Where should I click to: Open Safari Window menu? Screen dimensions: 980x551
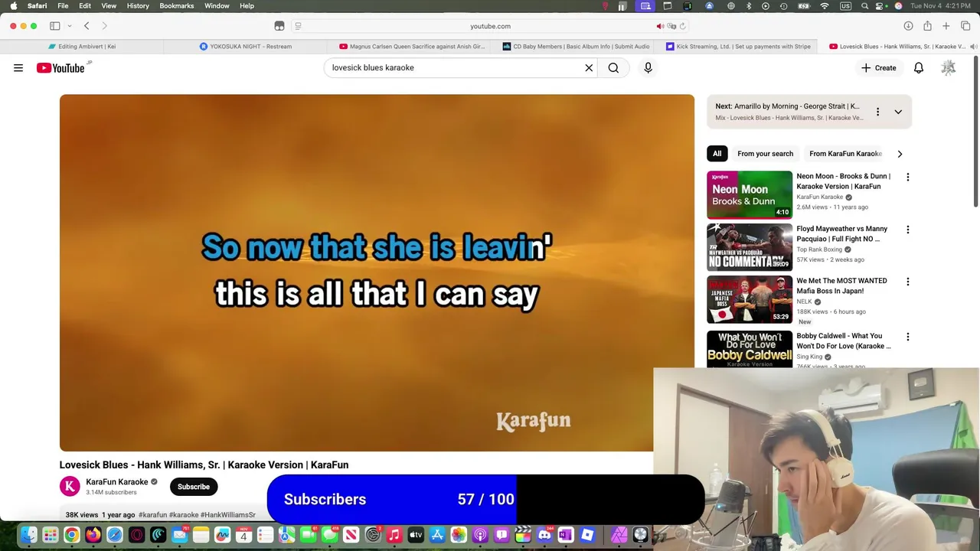click(x=217, y=6)
